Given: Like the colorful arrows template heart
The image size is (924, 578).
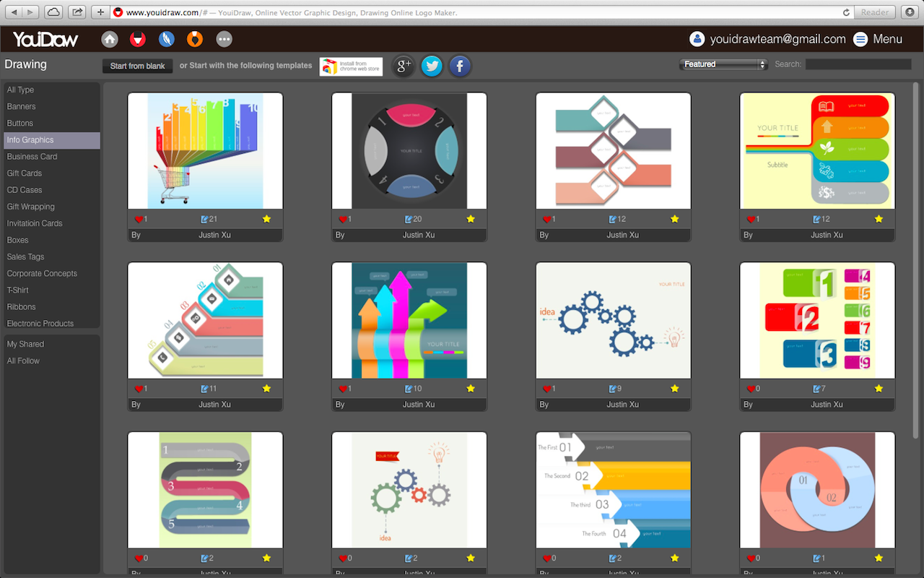Looking at the screenshot, I should (344, 389).
